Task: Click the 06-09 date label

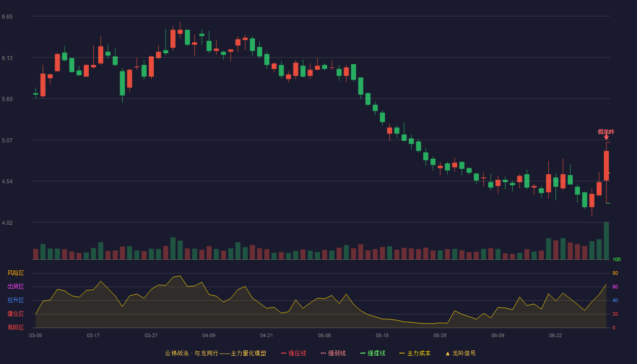Action: (498, 335)
